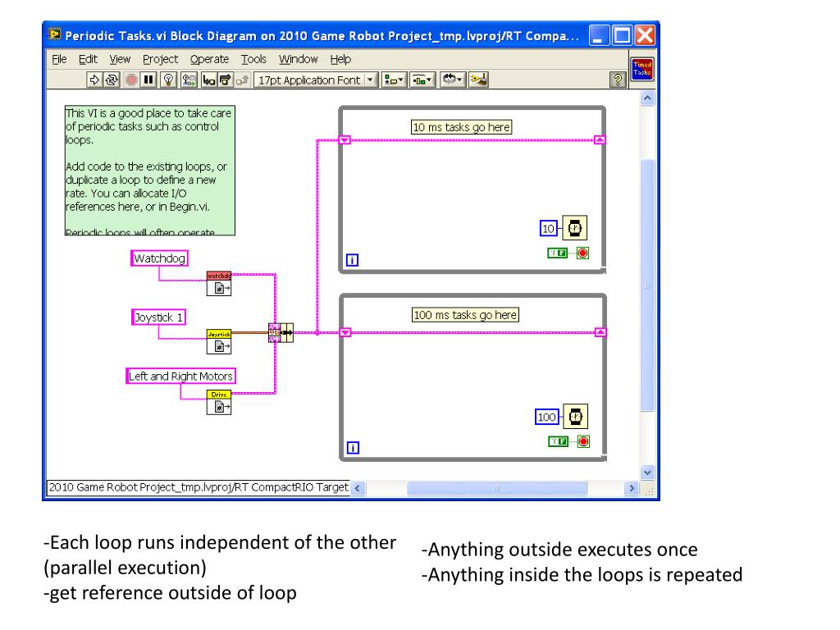840x630 pixels.
Task: Open the 17pt Application Font dropdown
Action: click(316, 80)
